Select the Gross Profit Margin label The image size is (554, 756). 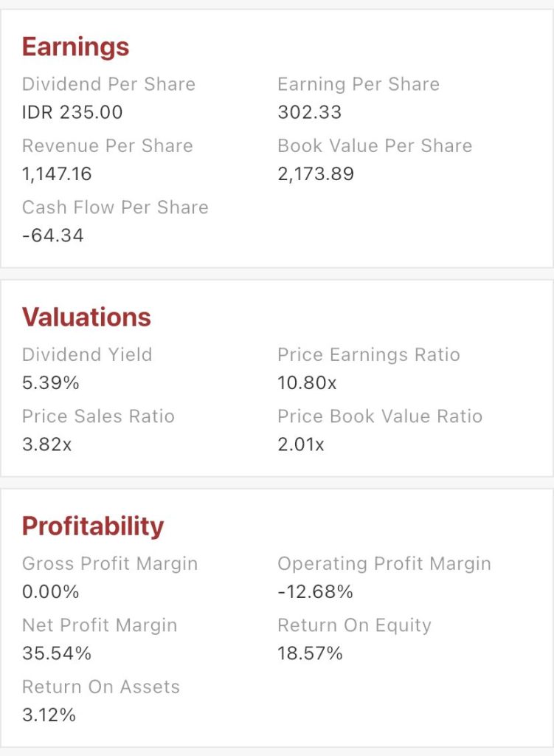tap(110, 563)
